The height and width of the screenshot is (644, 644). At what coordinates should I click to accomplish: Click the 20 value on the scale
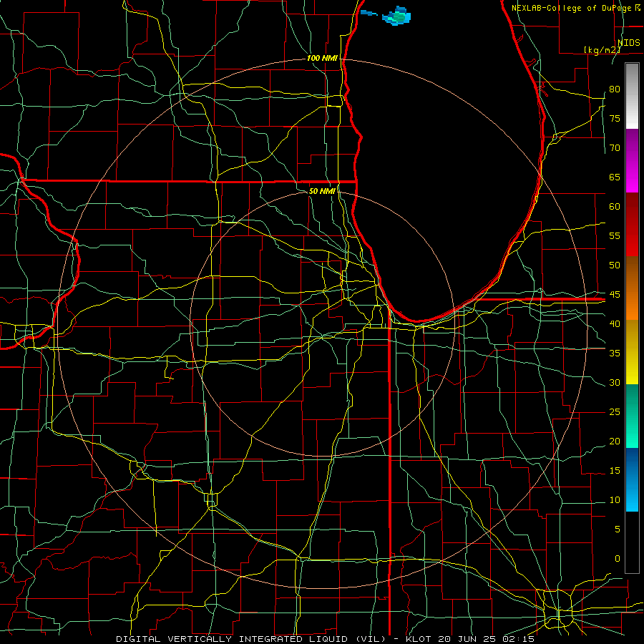(615, 441)
